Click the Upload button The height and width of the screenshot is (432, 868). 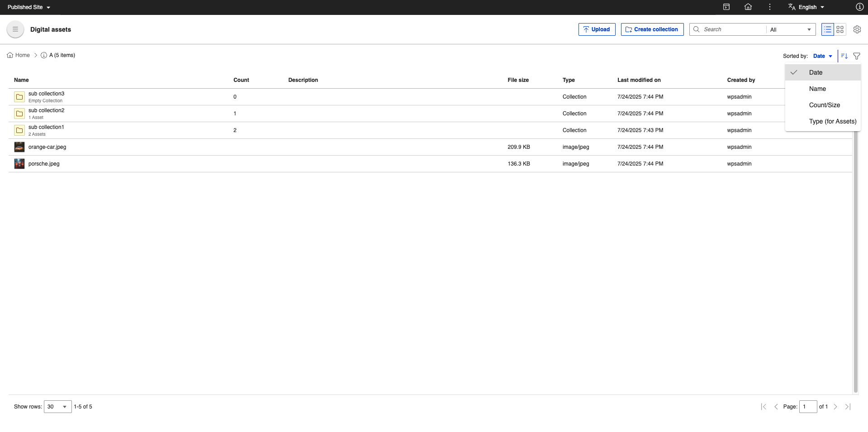tap(597, 29)
